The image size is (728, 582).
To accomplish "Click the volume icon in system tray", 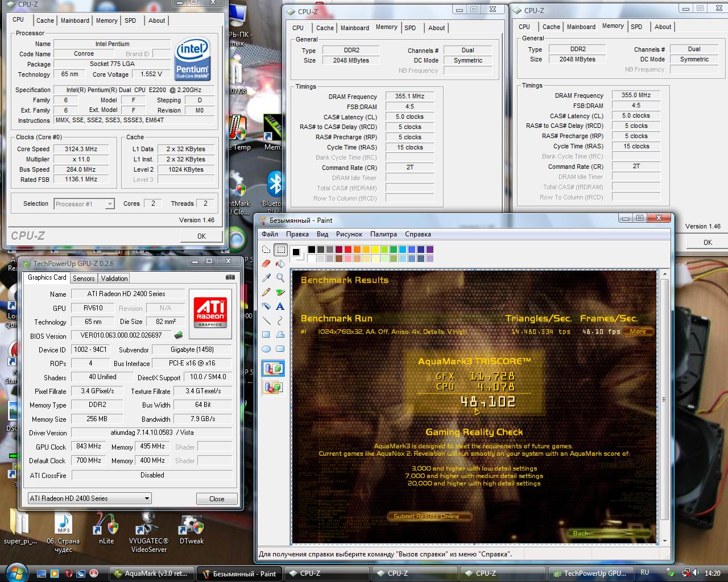I will 696,573.
